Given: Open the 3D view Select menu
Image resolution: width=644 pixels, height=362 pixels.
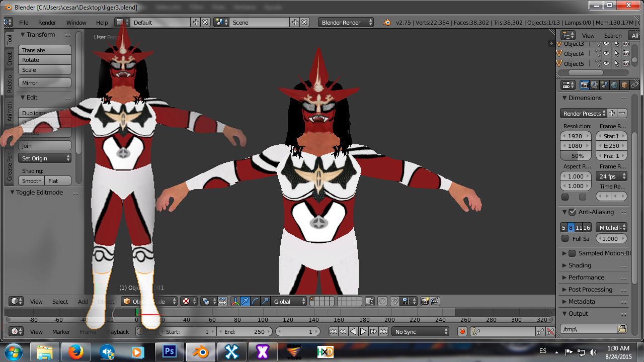Looking at the screenshot, I should pos(60,301).
